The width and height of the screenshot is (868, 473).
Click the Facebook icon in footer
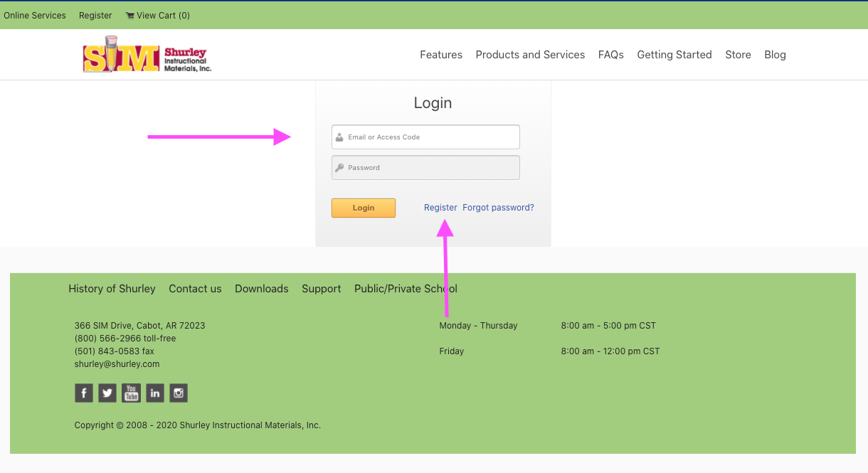click(84, 393)
